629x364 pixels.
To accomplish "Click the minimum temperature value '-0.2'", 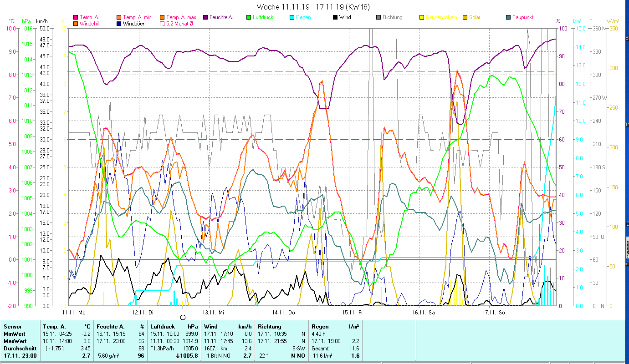I will 87,334.
